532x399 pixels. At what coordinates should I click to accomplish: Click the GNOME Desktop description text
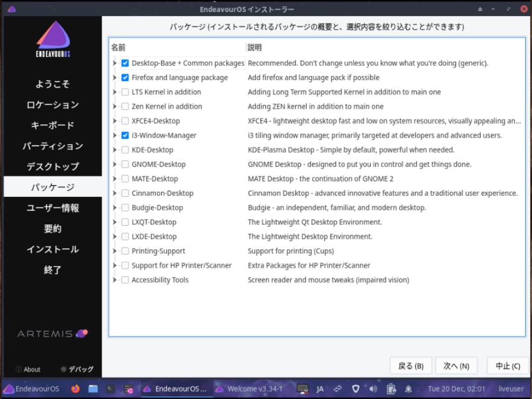[x=359, y=164]
